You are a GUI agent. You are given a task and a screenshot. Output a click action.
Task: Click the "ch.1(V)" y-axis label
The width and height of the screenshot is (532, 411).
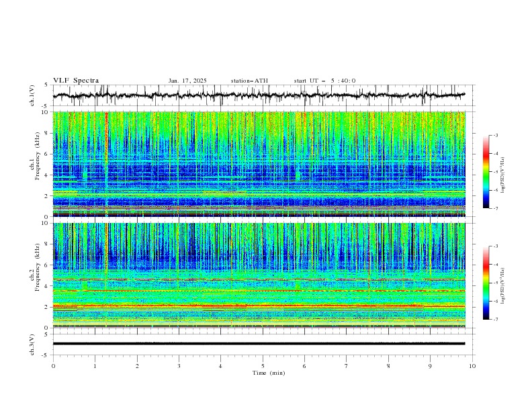pyautogui.click(x=32, y=95)
